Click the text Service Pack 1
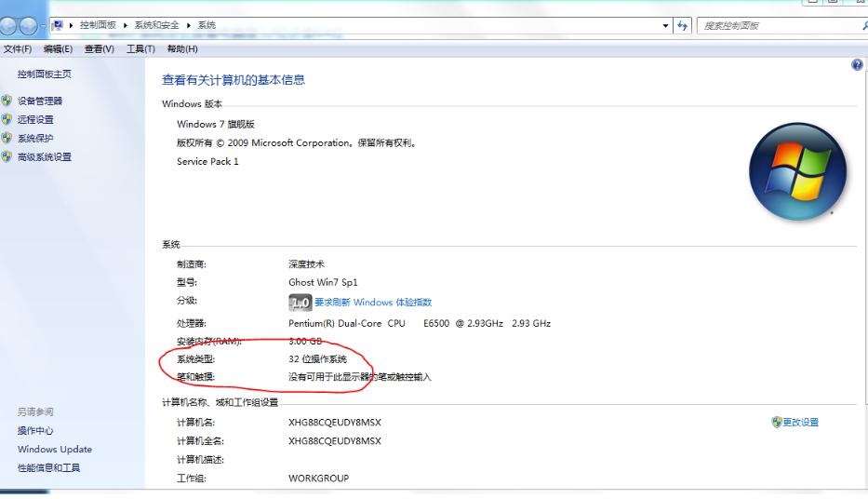 pyautogui.click(x=207, y=161)
